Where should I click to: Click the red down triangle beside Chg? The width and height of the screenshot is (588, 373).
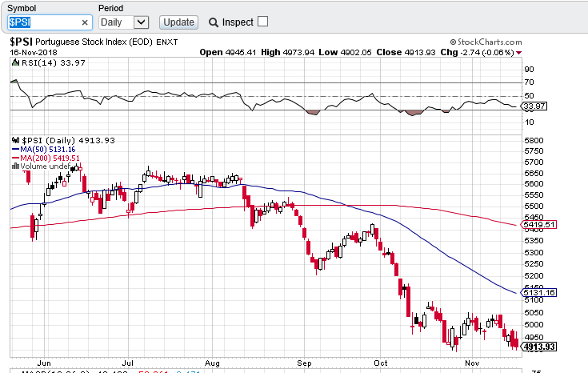click(519, 53)
